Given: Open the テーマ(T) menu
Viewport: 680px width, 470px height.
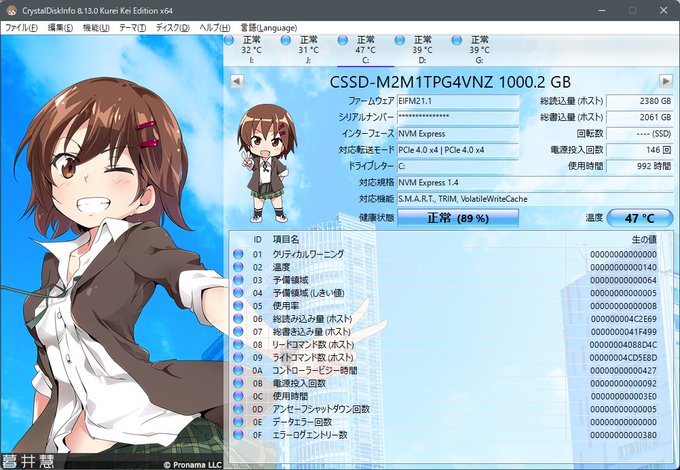Looking at the screenshot, I should [132, 28].
